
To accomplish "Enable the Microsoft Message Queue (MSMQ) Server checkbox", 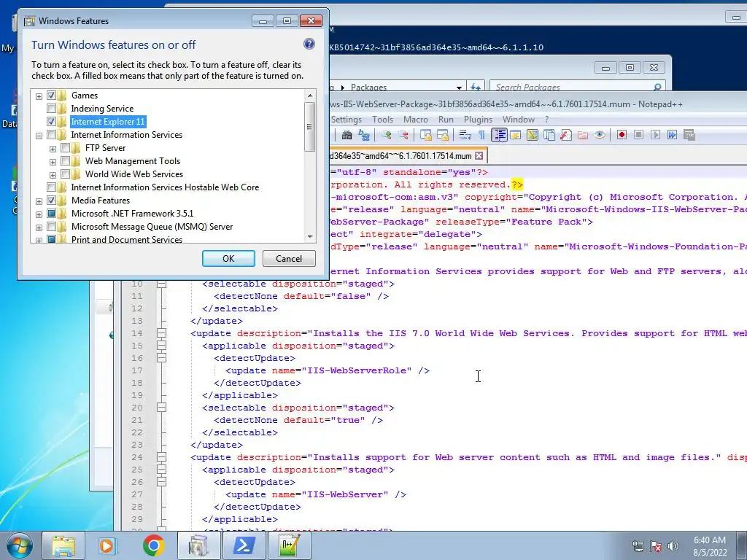I will click(52, 227).
